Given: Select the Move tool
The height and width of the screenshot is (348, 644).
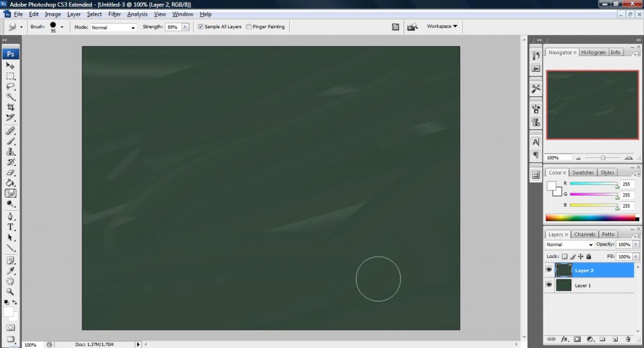Looking at the screenshot, I should [11, 65].
